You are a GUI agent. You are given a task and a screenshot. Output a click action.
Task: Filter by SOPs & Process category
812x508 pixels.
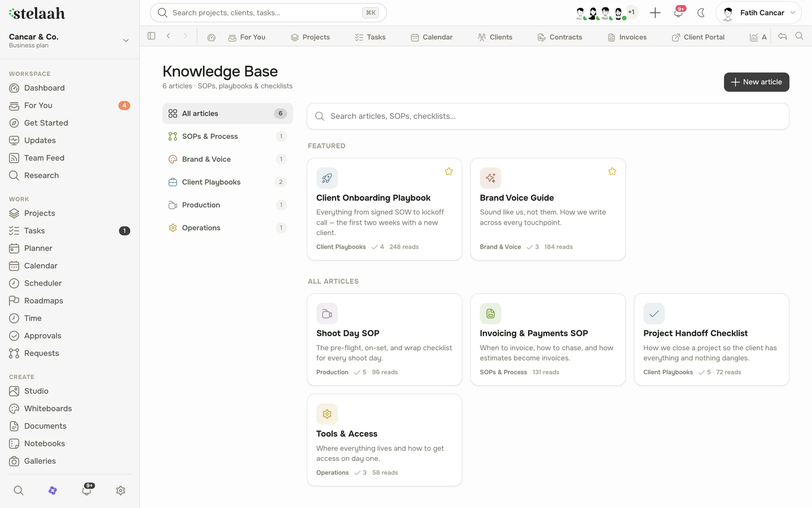pyautogui.click(x=228, y=136)
